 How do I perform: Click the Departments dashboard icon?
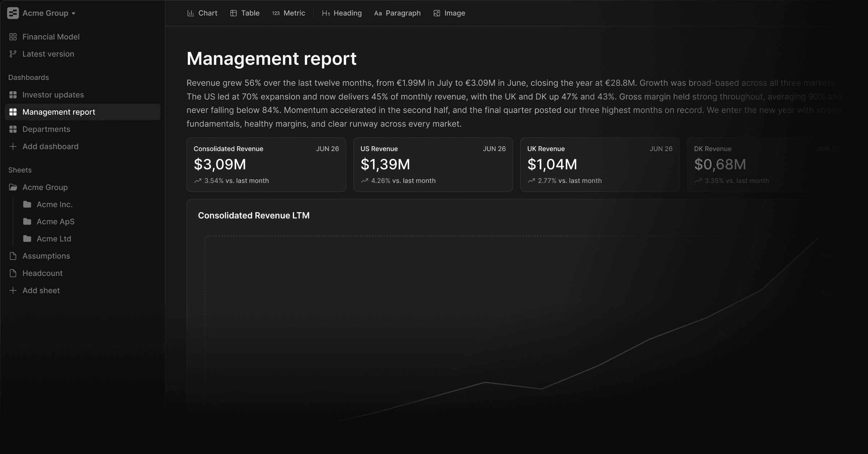[13, 129]
